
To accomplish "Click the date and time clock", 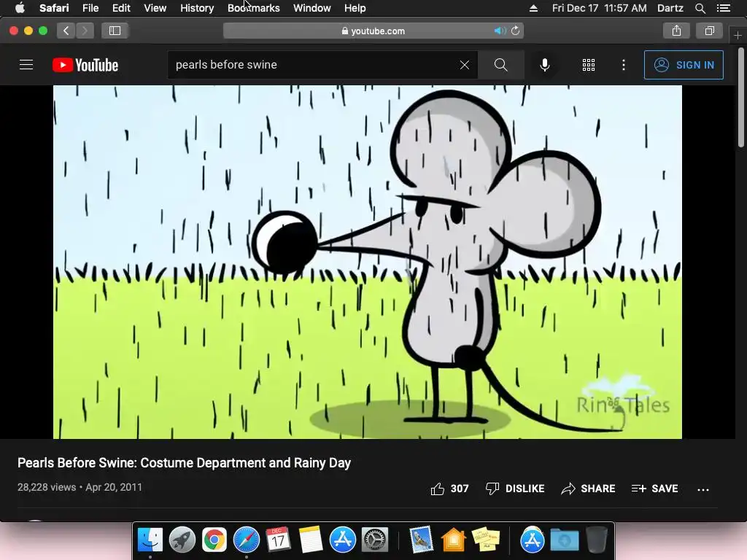I will pyautogui.click(x=600, y=8).
